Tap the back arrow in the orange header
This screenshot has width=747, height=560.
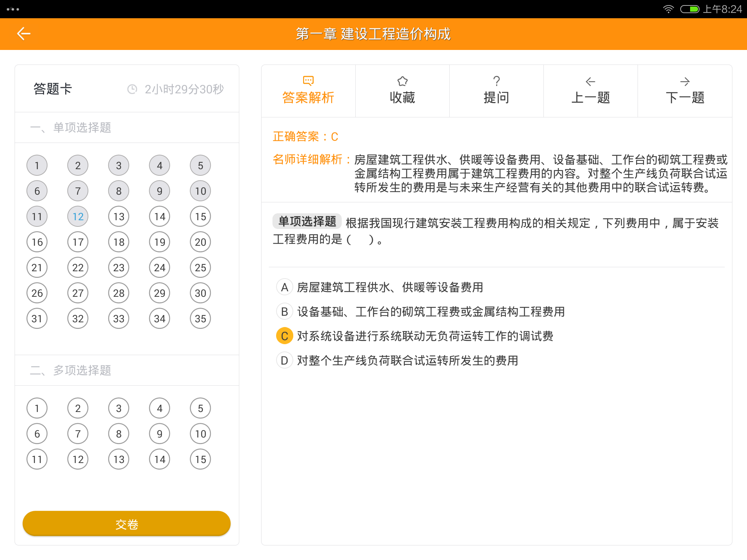[24, 34]
